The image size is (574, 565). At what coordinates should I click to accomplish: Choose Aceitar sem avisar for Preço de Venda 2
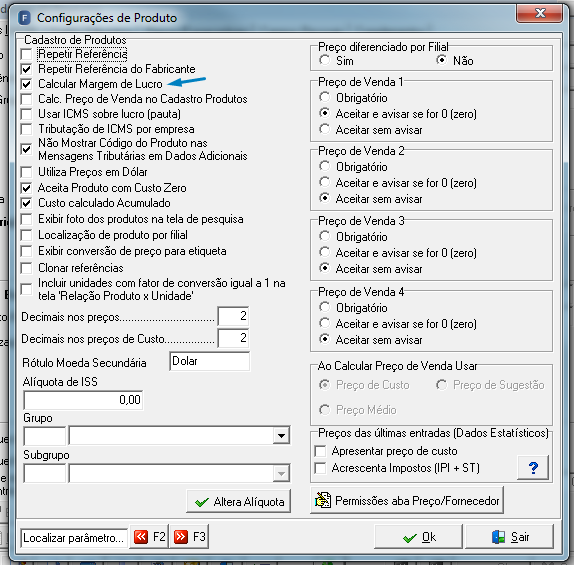[x=324, y=198]
